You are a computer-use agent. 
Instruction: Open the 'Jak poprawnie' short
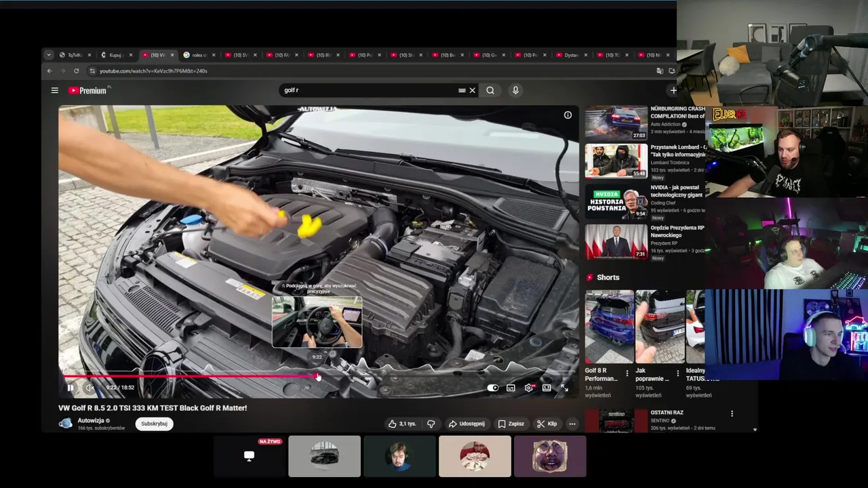(660, 327)
